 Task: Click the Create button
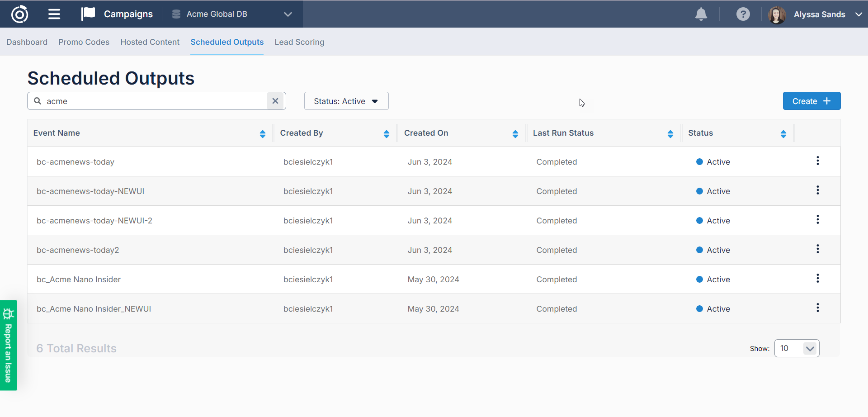click(811, 101)
